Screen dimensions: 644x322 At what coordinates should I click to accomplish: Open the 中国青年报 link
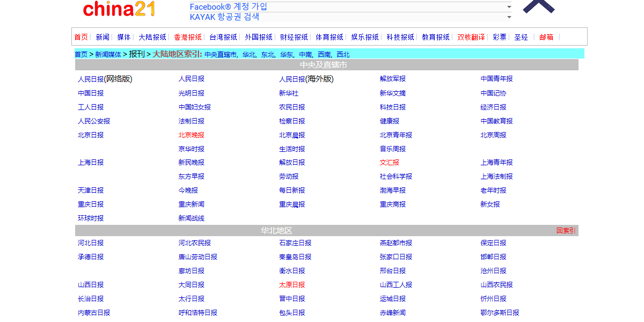pyautogui.click(x=496, y=78)
